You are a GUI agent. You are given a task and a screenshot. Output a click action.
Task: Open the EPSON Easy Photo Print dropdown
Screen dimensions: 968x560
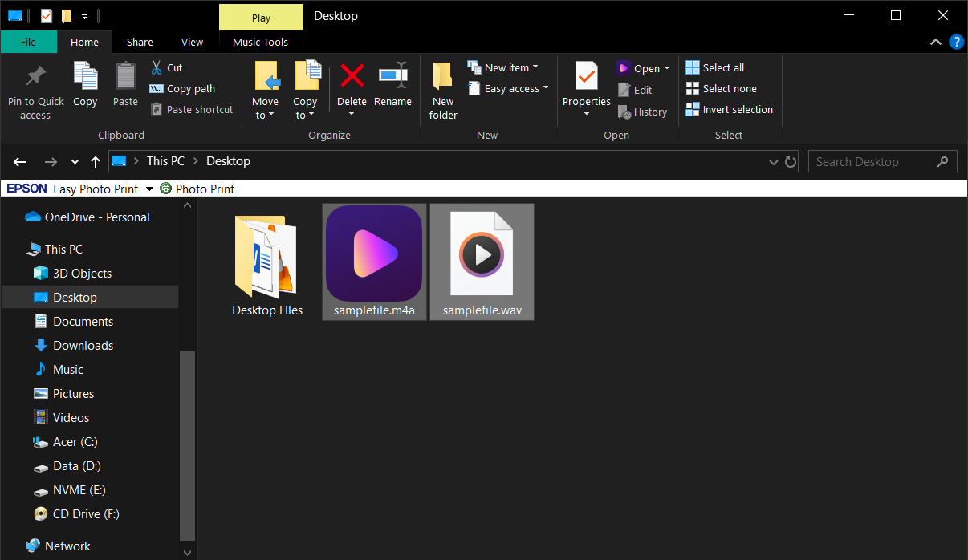click(x=149, y=189)
